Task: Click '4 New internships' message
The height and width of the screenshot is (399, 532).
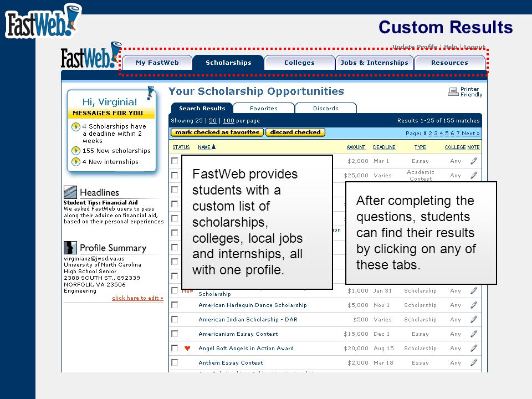Action: pos(110,162)
